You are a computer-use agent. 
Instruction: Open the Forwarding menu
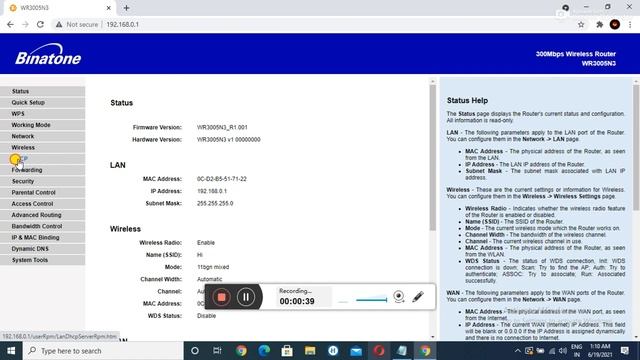(42, 170)
